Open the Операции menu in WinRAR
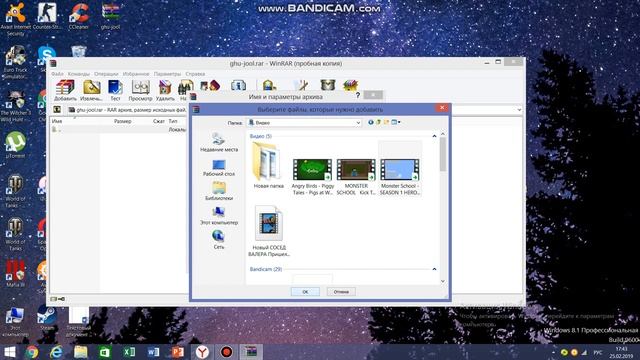The image size is (640, 360). pyautogui.click(x=106, y=74)
